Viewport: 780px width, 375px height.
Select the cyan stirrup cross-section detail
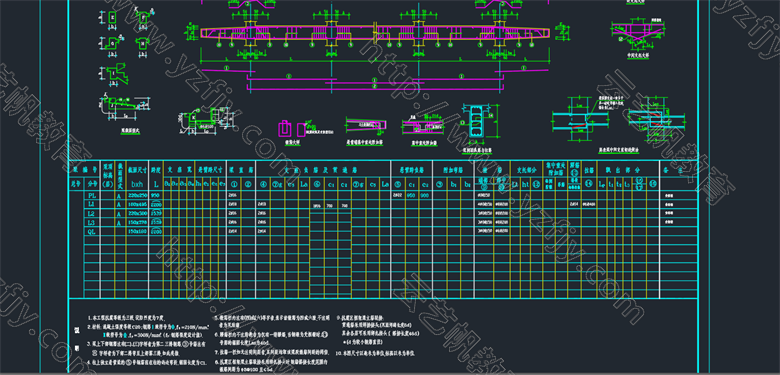pos(477,122)
